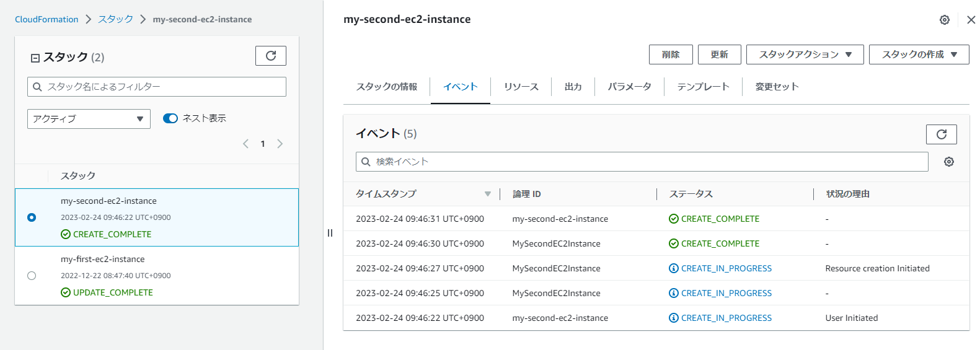The width and height of the screenshot is (980, 350).
Task: Sort events by タイムスタンプ column arrow
Action: pos(488,194)
